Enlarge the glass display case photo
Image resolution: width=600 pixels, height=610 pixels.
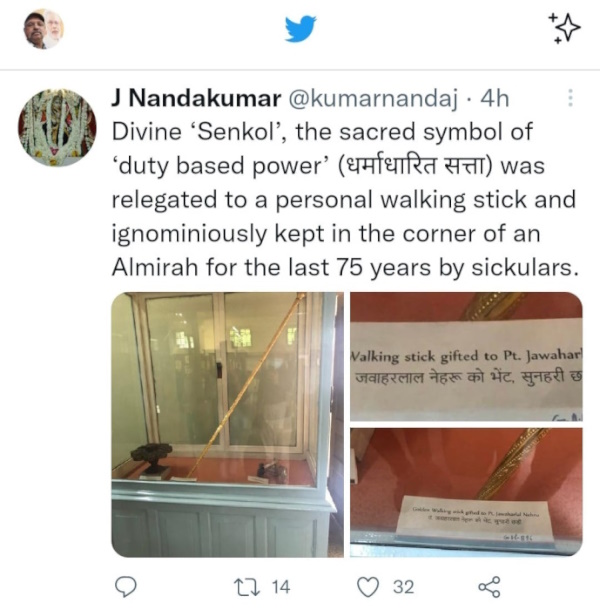[x=228, y=423]
